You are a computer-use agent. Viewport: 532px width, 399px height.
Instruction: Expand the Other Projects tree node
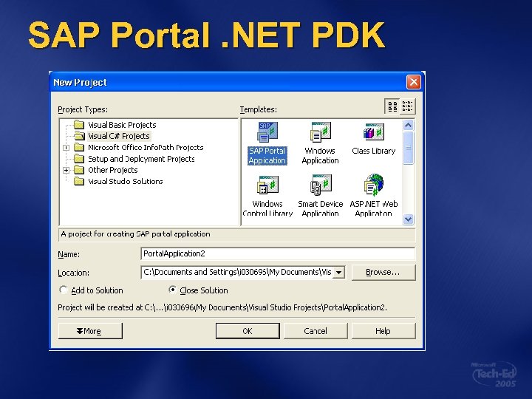pyautogui.click(x=66, y=170)
